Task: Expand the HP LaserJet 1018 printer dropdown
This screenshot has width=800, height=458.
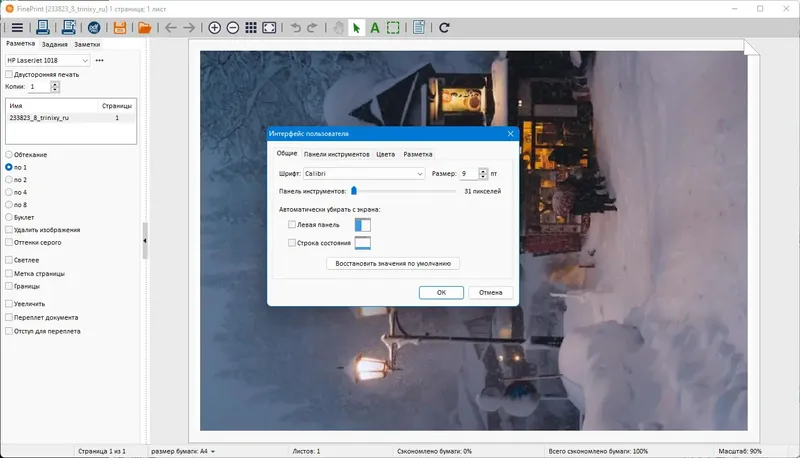Action: point(48,61)
